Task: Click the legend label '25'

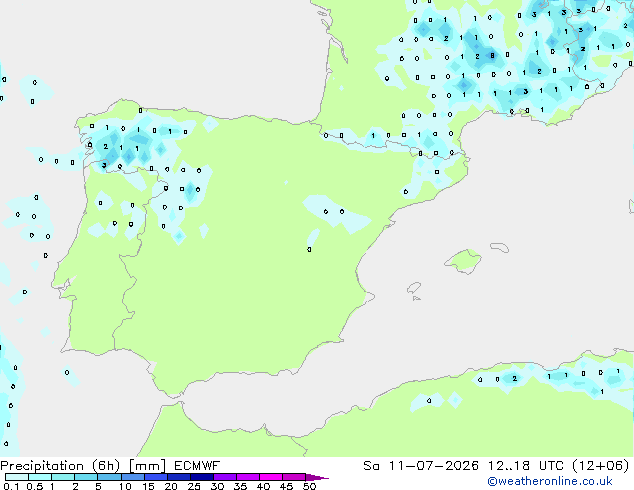Action: click(x=194, y=486)
